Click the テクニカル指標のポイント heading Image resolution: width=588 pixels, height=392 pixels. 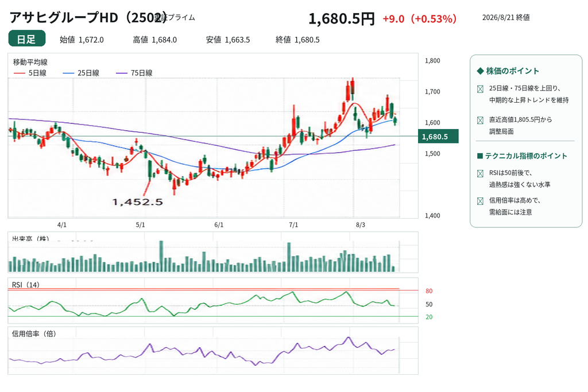pos(526,156)
